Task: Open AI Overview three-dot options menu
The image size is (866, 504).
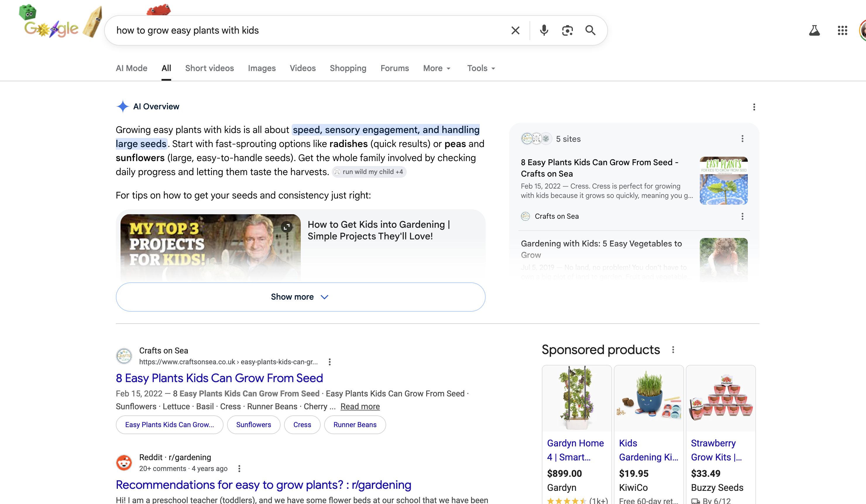Action: [x=754, y=107]
